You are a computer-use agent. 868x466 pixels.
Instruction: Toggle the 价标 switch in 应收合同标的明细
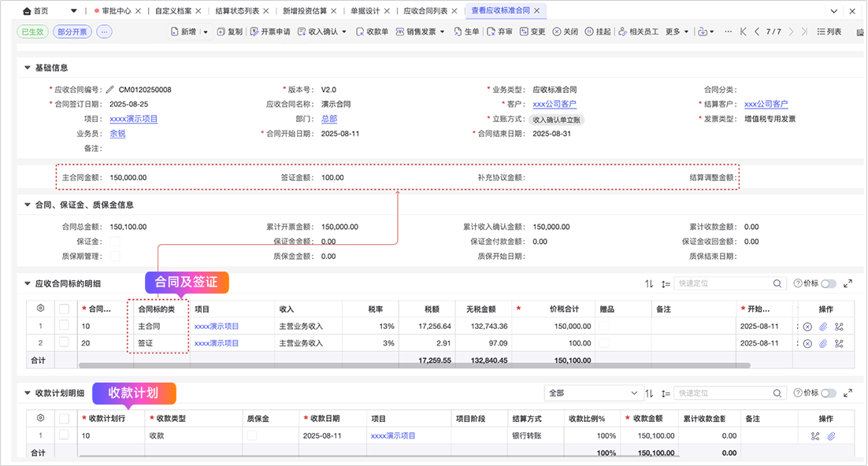coord(829,283)
